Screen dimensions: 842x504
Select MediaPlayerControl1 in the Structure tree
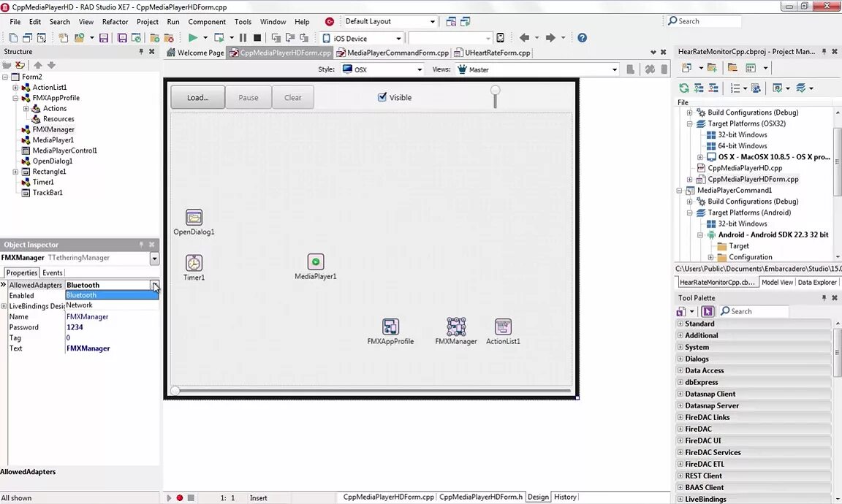[x=64, y=150]
